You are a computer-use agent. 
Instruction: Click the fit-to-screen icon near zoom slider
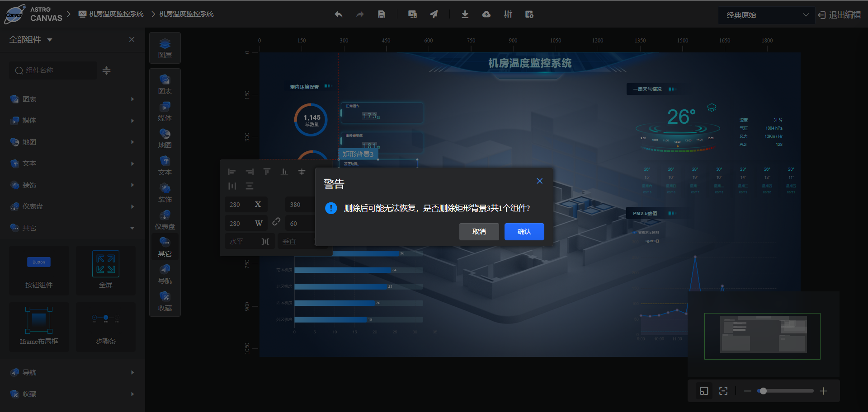point(723,391)
